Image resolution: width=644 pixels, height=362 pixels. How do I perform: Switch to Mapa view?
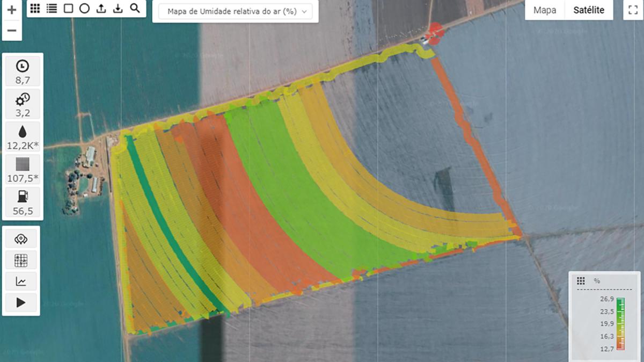click(545, 10)
